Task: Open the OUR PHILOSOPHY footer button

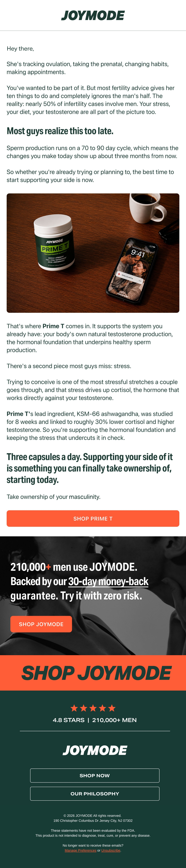Action: 95,794
